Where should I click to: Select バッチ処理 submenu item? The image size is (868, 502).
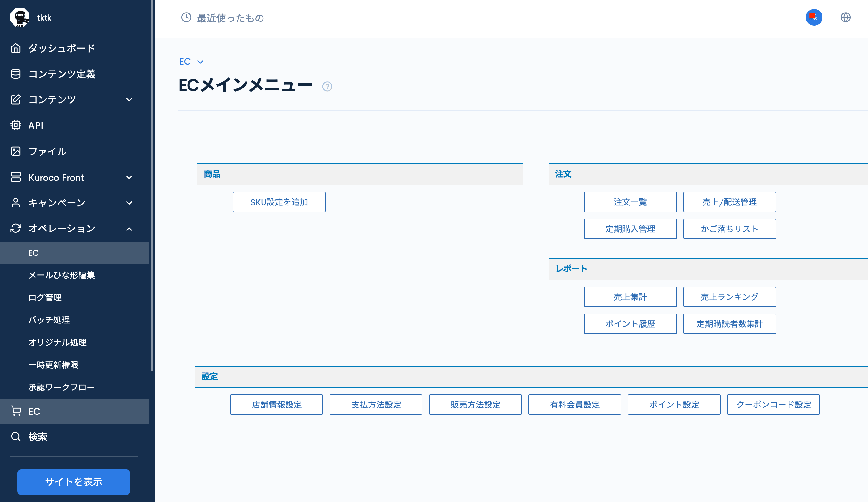pos(49,320)
